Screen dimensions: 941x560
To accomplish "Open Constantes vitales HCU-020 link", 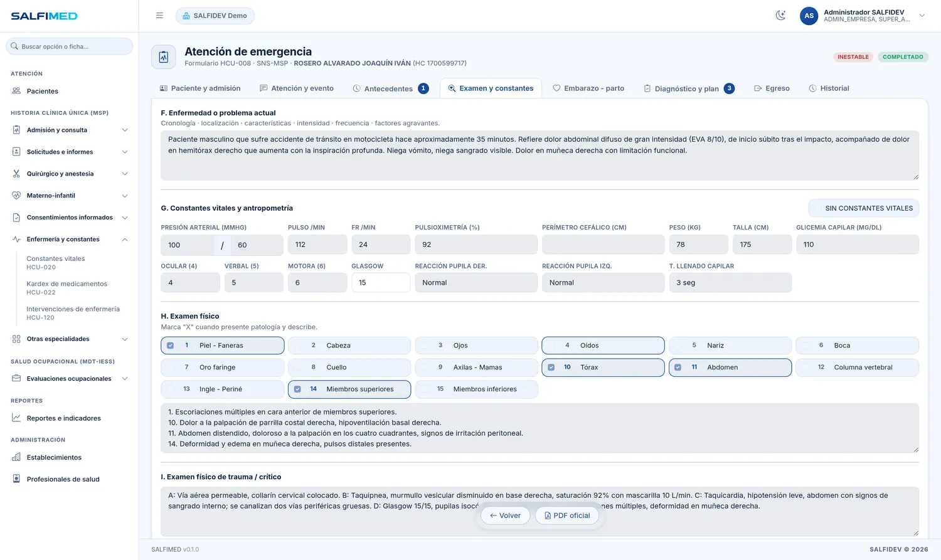I will tap(56, 263).
